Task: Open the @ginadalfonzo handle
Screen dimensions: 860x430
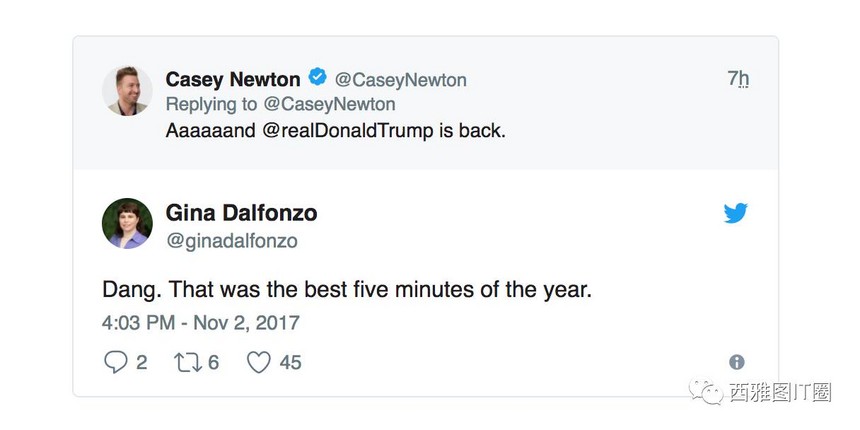Action: click(231, 241)
